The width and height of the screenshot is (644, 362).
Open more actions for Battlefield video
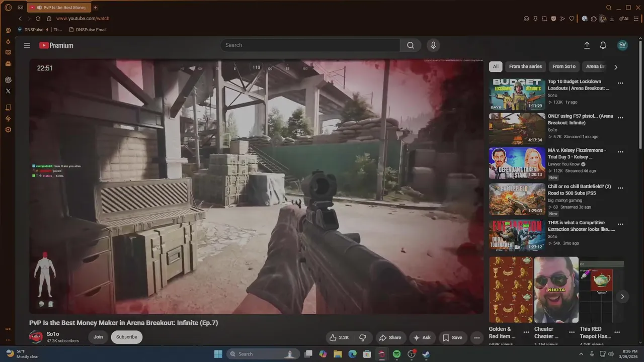(x=620, y=188)
